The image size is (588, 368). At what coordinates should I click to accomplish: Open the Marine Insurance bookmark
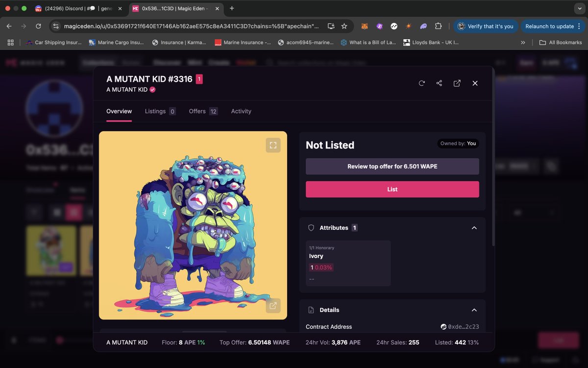(x=243, y=43)
